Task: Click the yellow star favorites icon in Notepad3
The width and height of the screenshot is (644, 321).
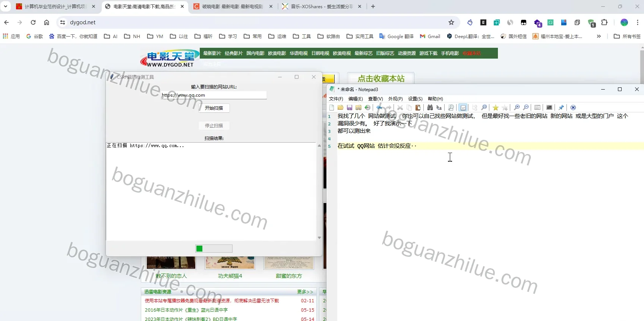Action: [496, 107]
